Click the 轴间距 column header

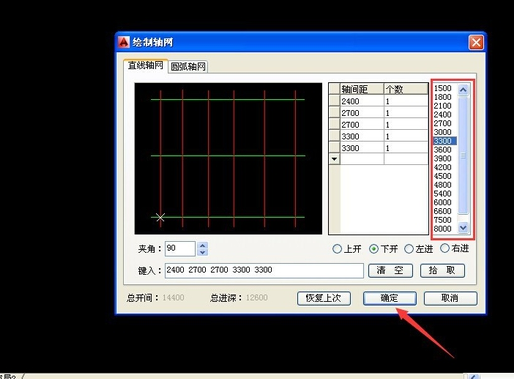point(362,89)
